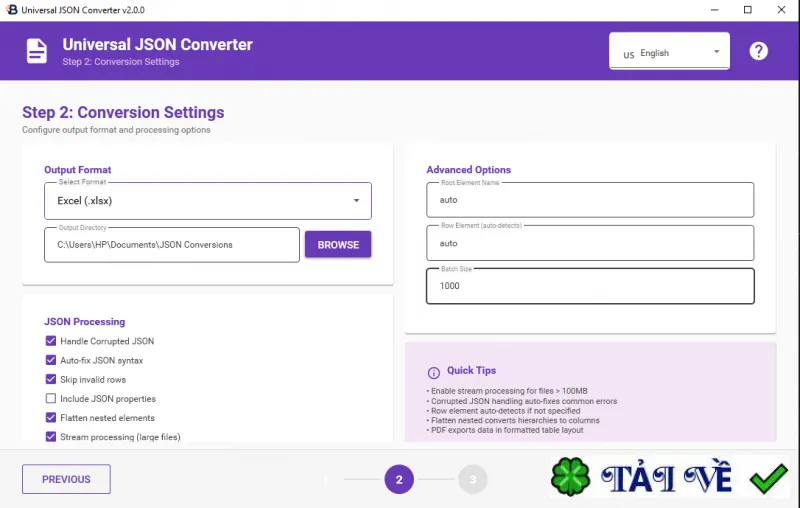Click the 'Advanced Options' heading
The image size is (800, 508).
pyautogui.click(x=468, y=170)
